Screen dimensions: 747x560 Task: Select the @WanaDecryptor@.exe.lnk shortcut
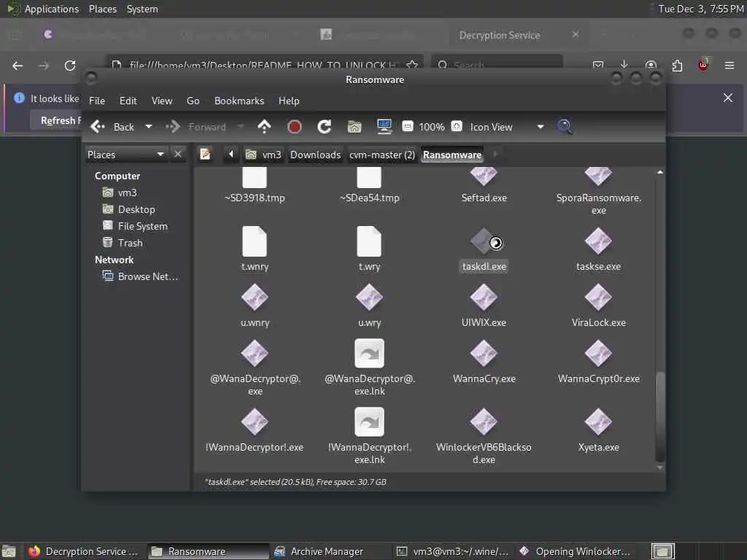369,354
